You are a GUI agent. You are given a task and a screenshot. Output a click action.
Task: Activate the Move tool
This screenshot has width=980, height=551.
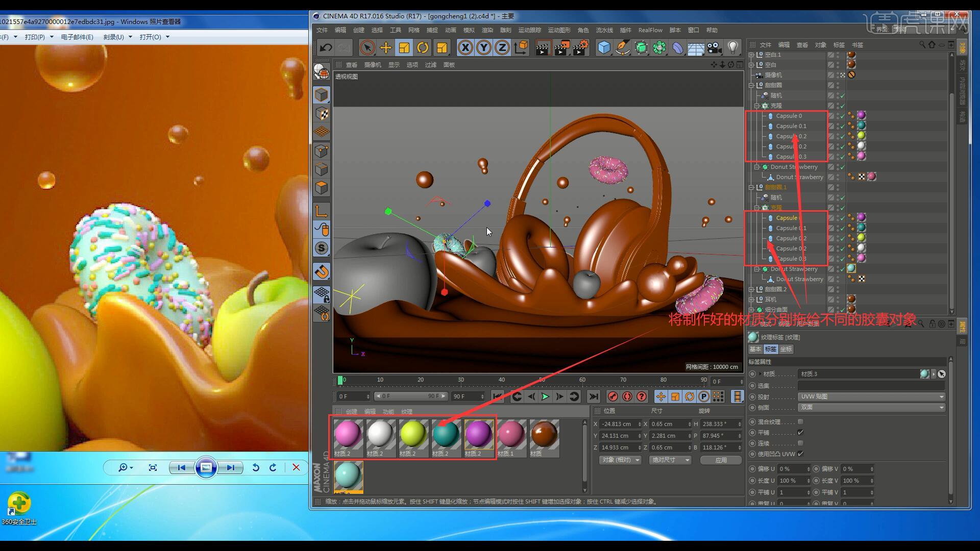tap(386, 48)
